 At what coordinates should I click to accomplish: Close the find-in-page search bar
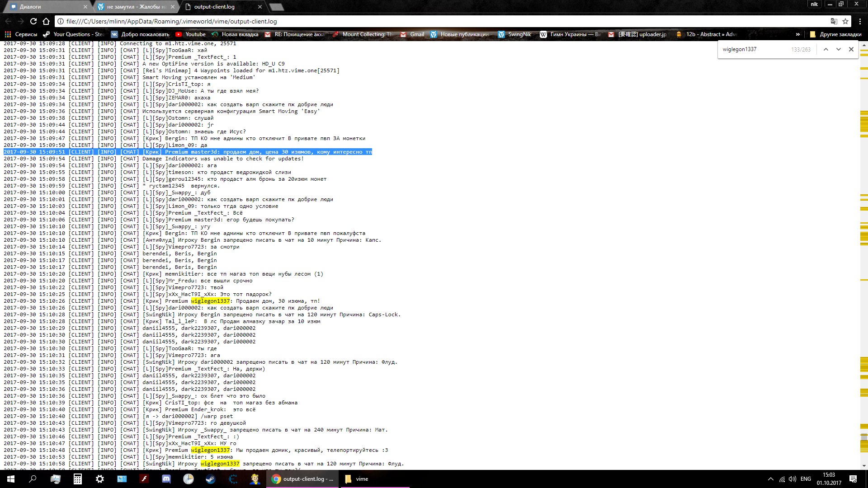[851, 49]
